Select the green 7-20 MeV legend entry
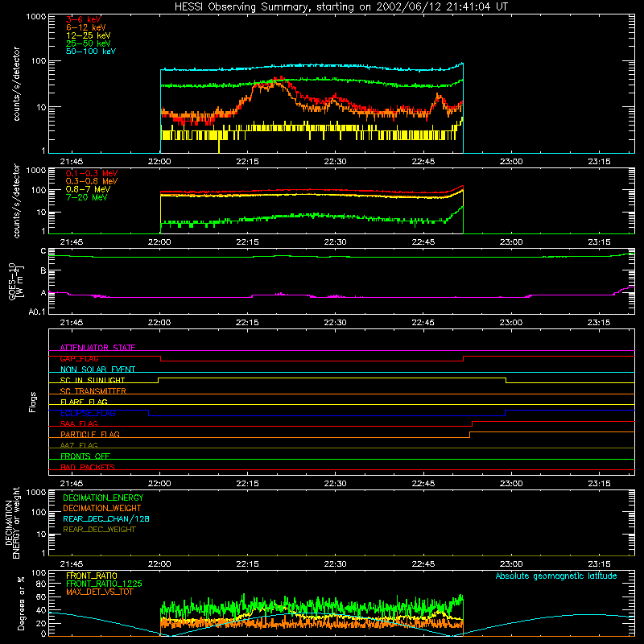This screenshot has width=644, height=644. click(x=87, y=197)
